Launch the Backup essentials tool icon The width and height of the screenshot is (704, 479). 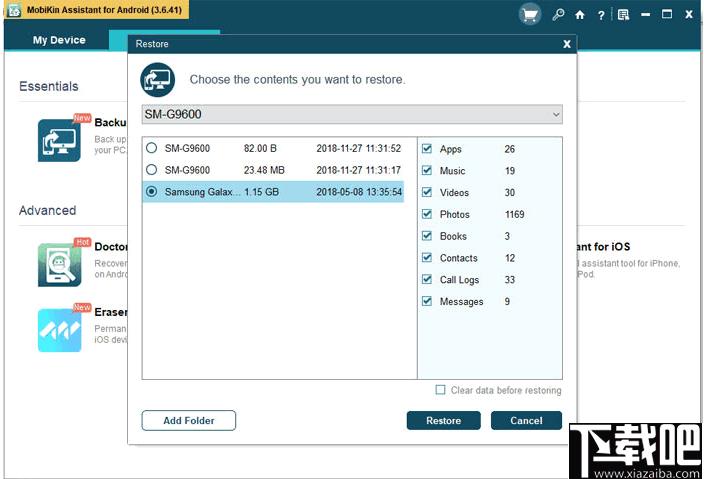[59, 140]
